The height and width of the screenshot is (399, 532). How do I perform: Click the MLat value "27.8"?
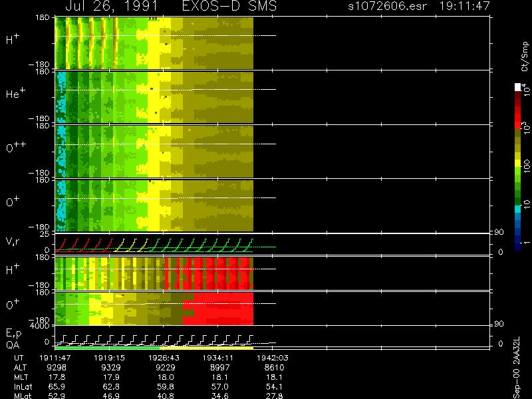[x=275, y=396]
